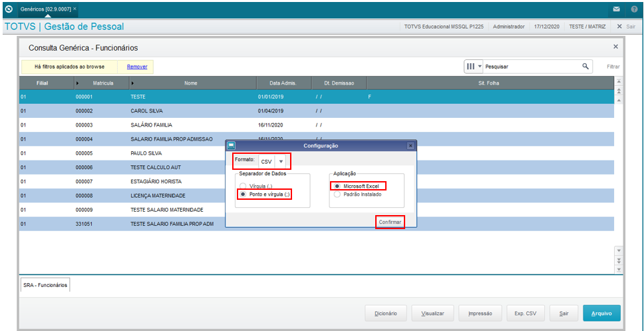Jump to top of list arrow

pos(619,82)
